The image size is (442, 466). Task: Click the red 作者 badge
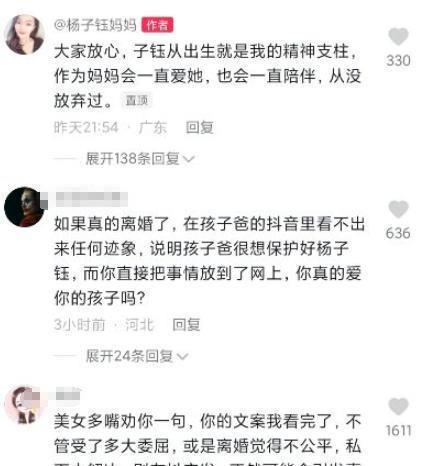pyautogui.click(x=157, y=25)
